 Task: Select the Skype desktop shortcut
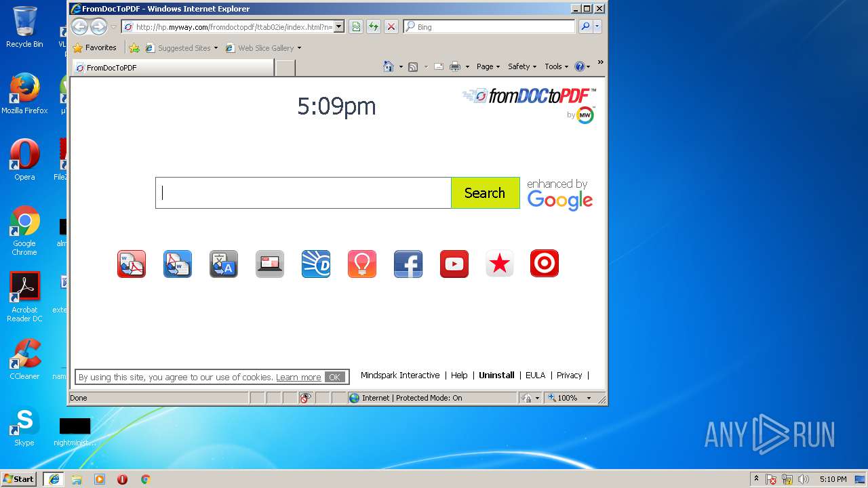[x=24, y=426]
